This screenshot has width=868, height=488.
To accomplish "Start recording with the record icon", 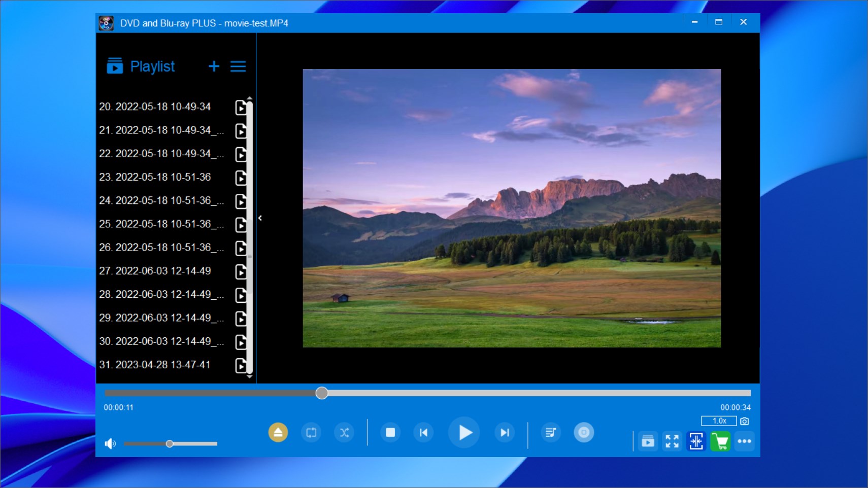I will (584, 433).
